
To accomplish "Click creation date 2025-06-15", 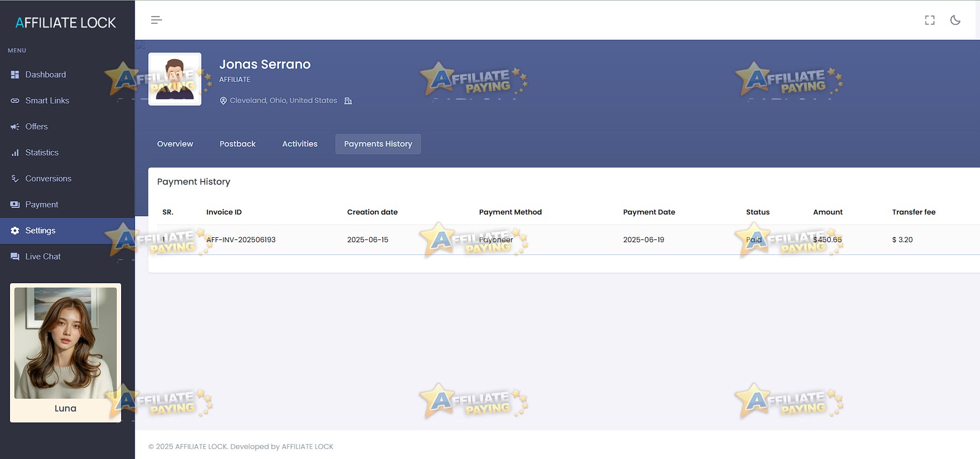I will (x=368, y=239).
